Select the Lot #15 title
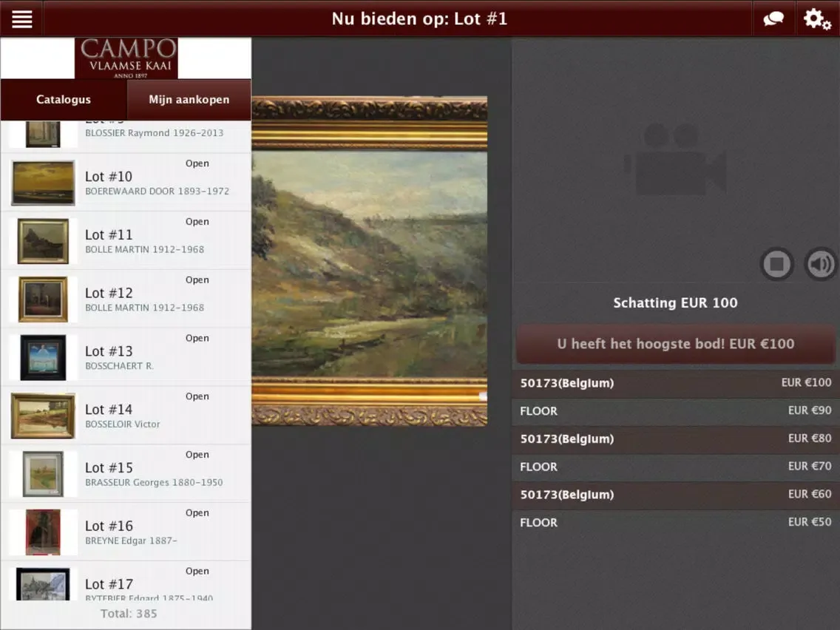 click(x=109, y=468)
